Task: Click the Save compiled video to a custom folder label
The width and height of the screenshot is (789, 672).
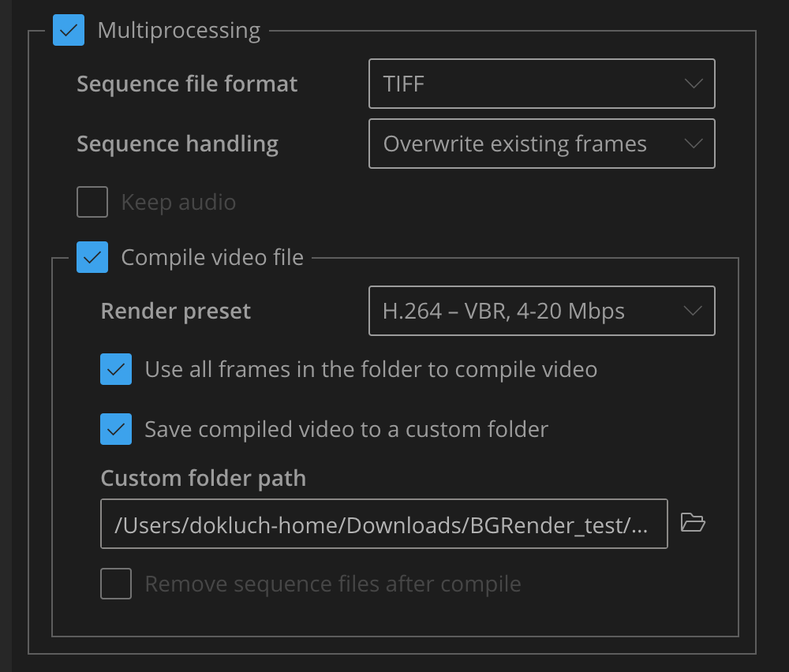Action: 346,429
